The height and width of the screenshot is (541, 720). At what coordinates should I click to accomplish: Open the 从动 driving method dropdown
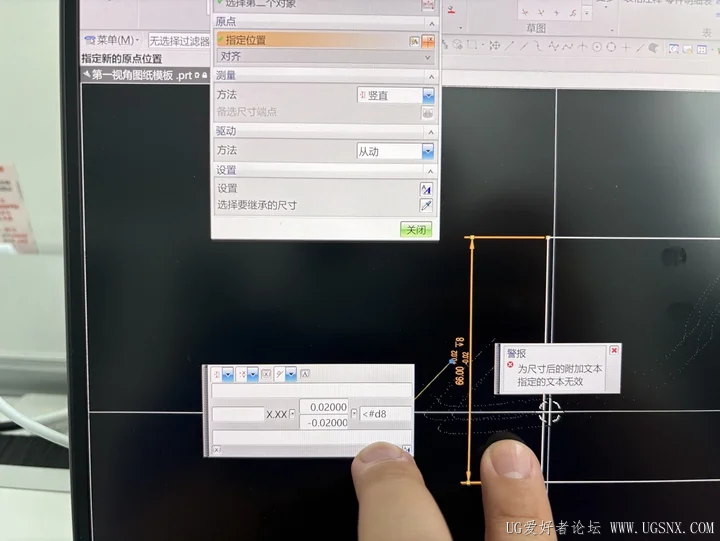click(428, 151)
